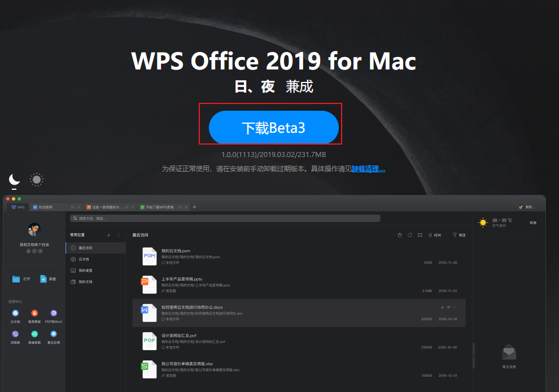
Task: Click the green POF file icon
Action: pos(150,341)
